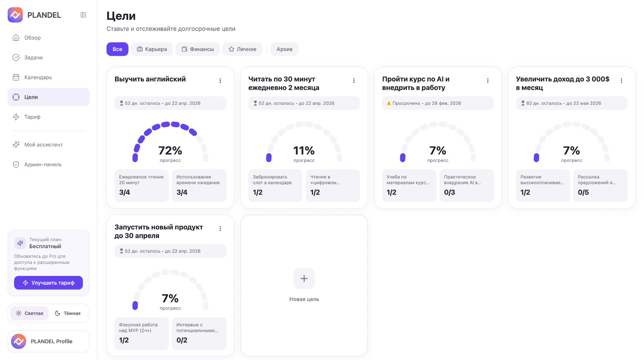Open Задачи checkmark icon in sidebar
The height and width of the screenshot is (360, 644).
16,57
